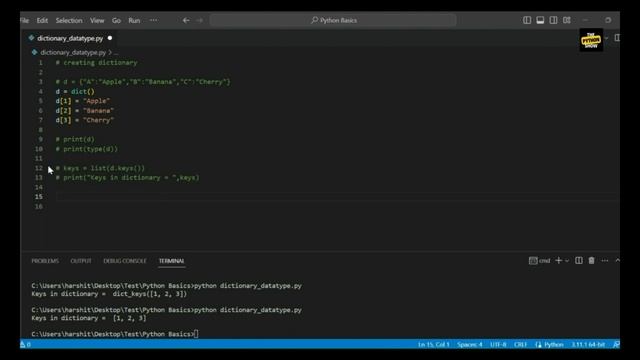Open the Go menu
This screenshot has height=360, width=640.
116,20
